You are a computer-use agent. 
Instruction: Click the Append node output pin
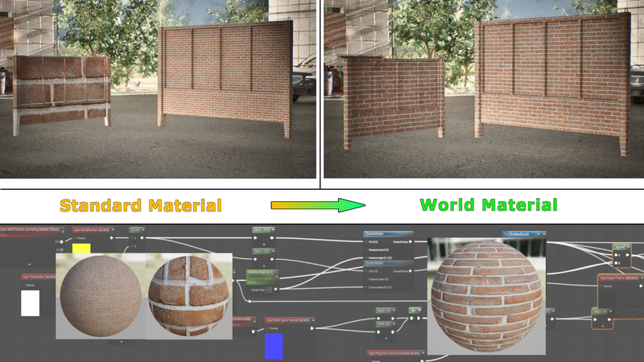click(628, 255)
